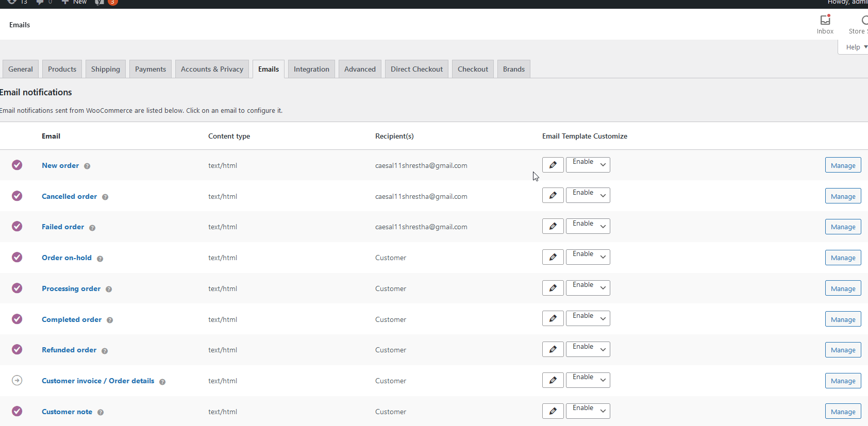Toggle the enabled status of Order on-hold email
The image size is (868, 426).
tap(17, 257)
